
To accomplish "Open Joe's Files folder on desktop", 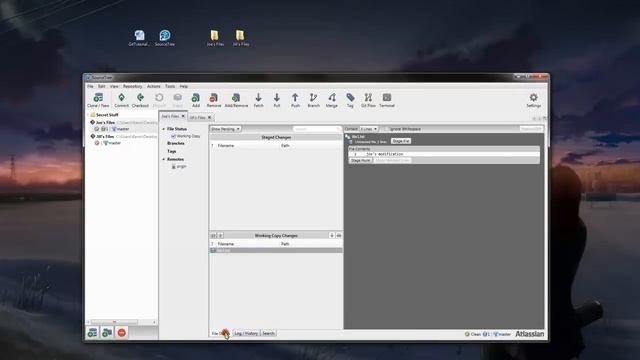I will 215,38.
